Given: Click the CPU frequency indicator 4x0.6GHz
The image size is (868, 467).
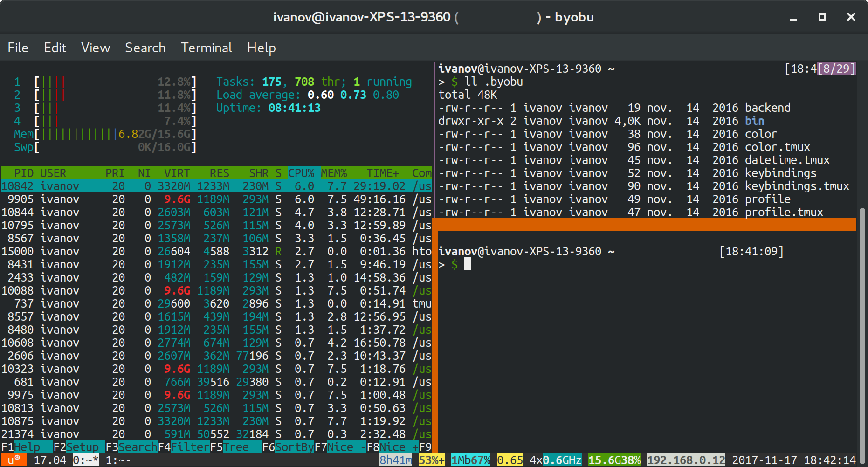Looking at the screenshot, I should (555, 460).
